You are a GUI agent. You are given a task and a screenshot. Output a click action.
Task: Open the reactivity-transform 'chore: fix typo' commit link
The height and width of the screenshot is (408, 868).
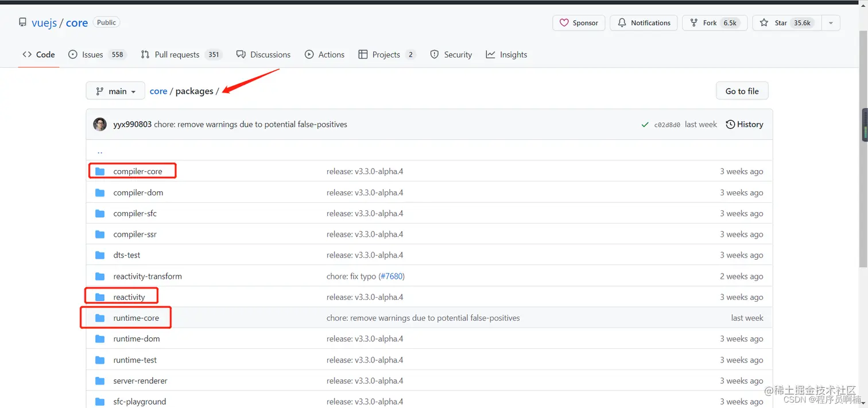351,276
